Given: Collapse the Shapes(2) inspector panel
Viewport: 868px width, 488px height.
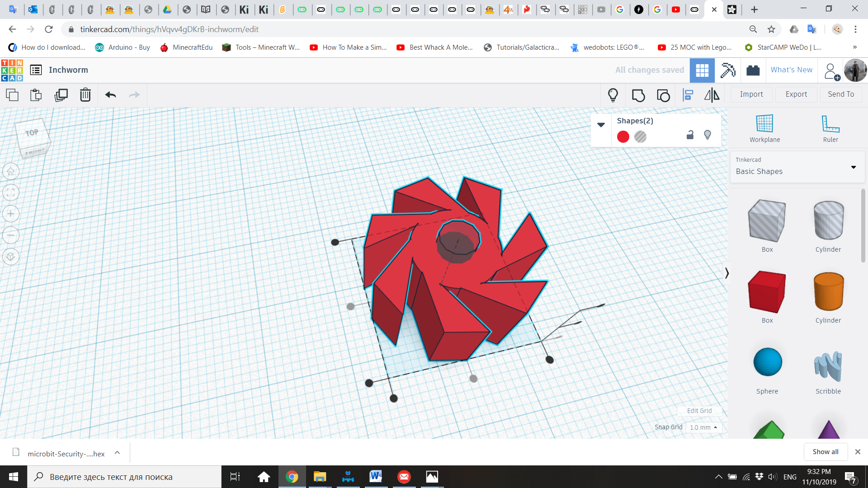Looking at the screenshot, I should [x=601, y=125].
